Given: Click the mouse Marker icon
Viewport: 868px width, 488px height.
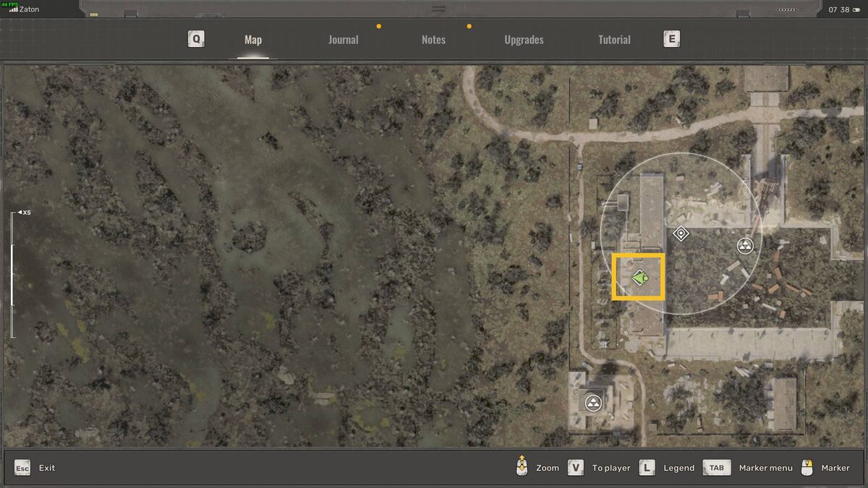Looking at the screenshot, I should (808, 467).
